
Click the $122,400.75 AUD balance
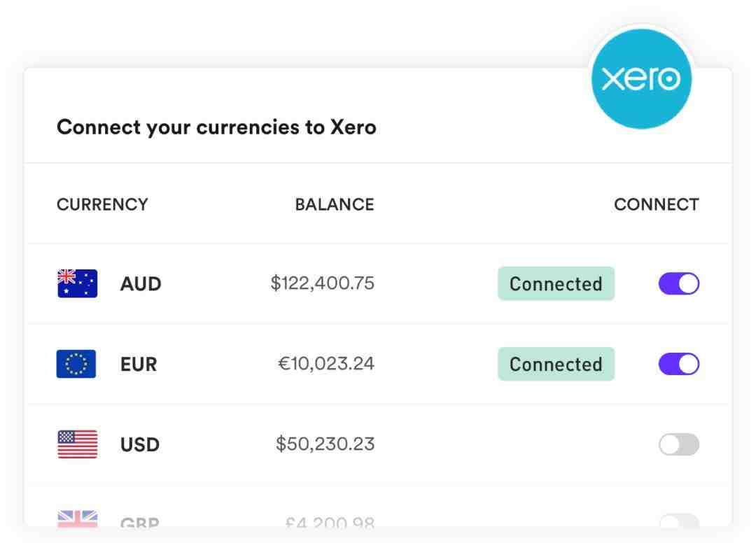coord(322,283)
